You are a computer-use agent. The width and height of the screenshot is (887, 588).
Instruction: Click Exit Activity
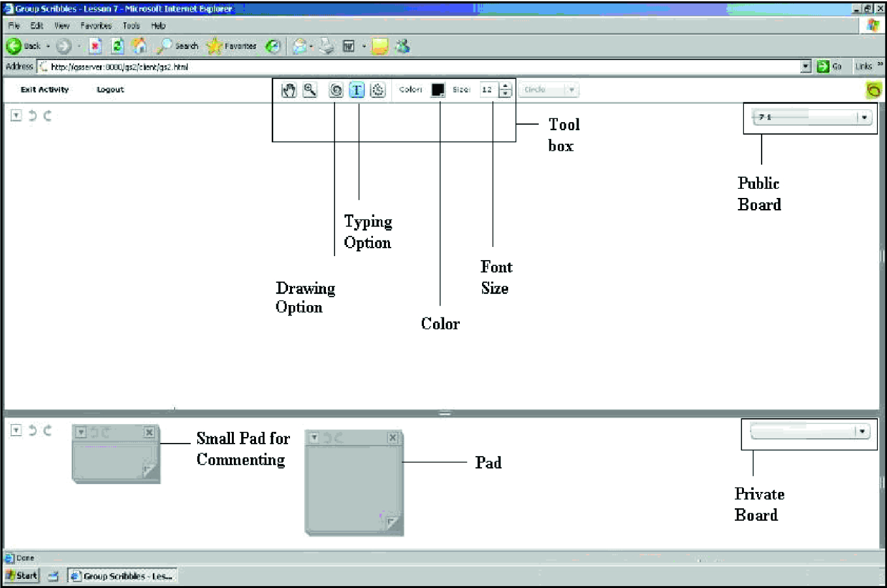(44, 90)
